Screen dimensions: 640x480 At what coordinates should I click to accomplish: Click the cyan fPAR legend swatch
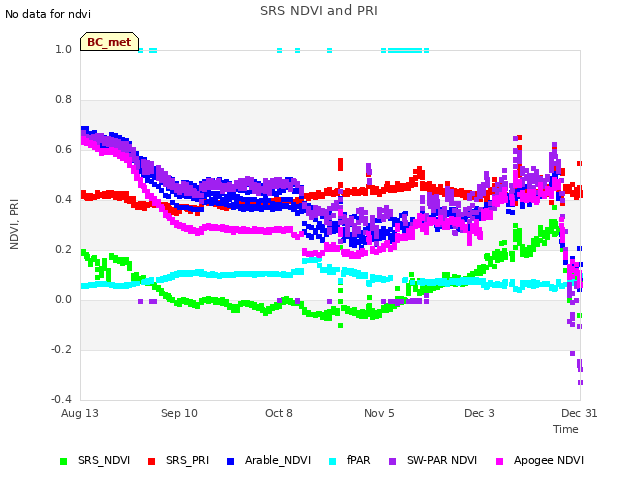pyautogui.click(x=333, y=461)
